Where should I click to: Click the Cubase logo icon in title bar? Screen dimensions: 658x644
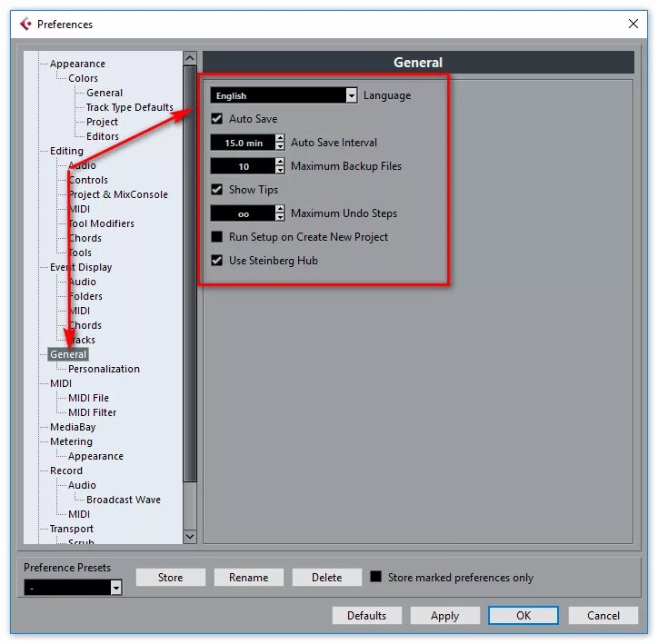[25, 24]
